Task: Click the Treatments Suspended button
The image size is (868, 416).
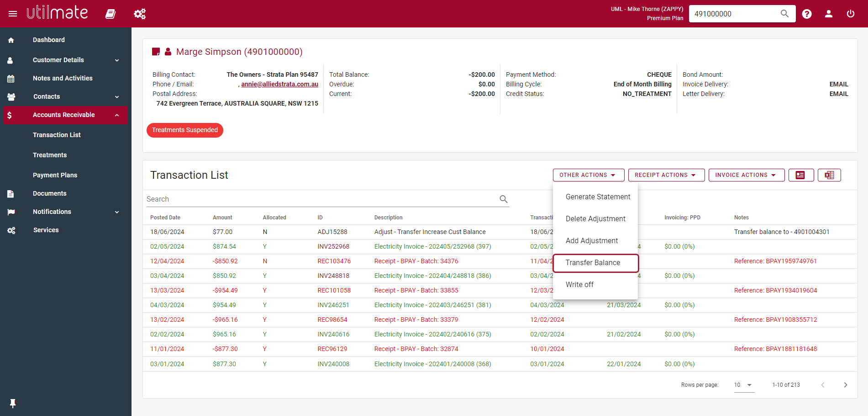Action: coord(185,130)
